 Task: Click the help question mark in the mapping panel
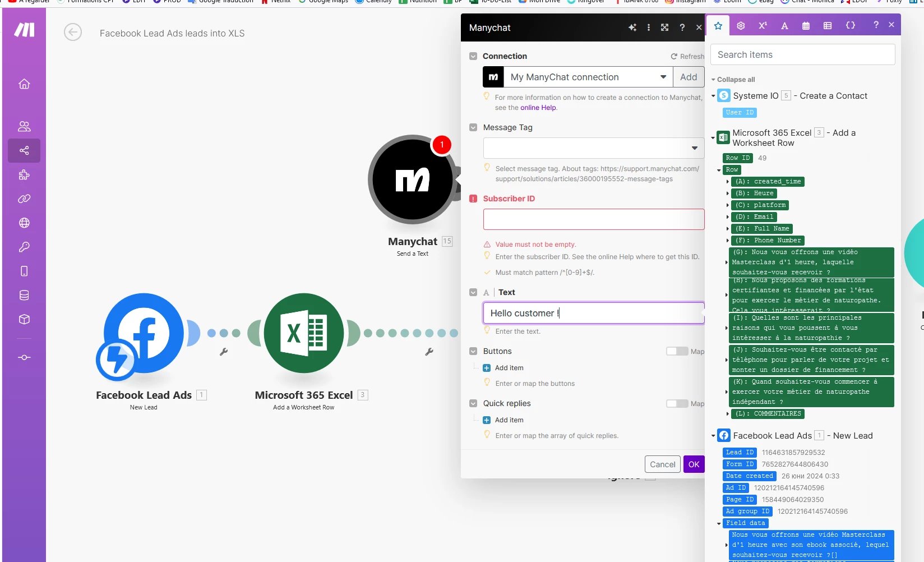[x=876, y=25]
